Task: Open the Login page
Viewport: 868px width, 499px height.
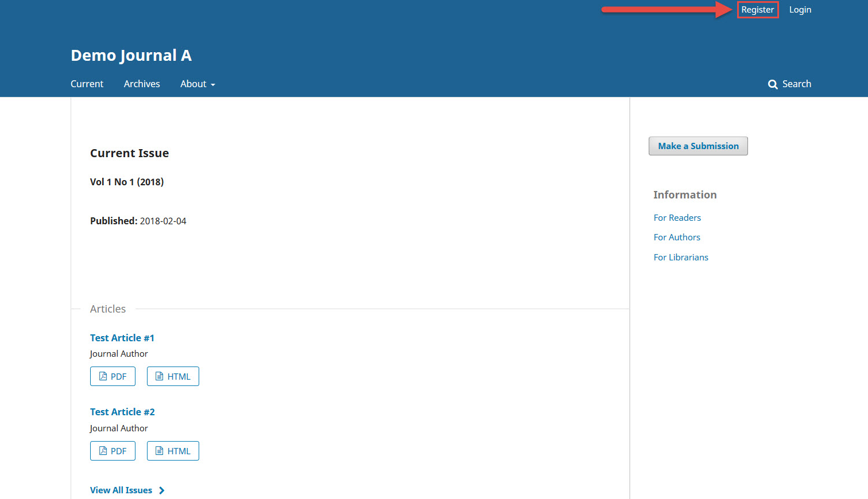Action: click(x=800, y=9)
